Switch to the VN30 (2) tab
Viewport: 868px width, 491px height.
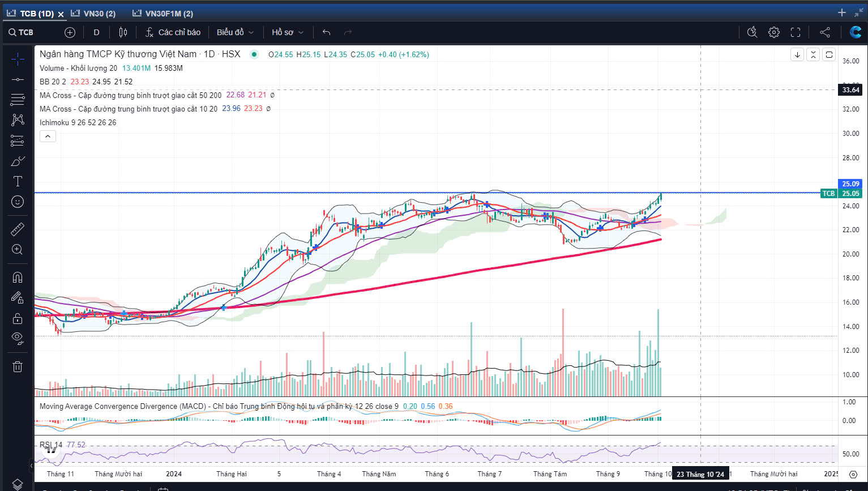pos(93,14)
